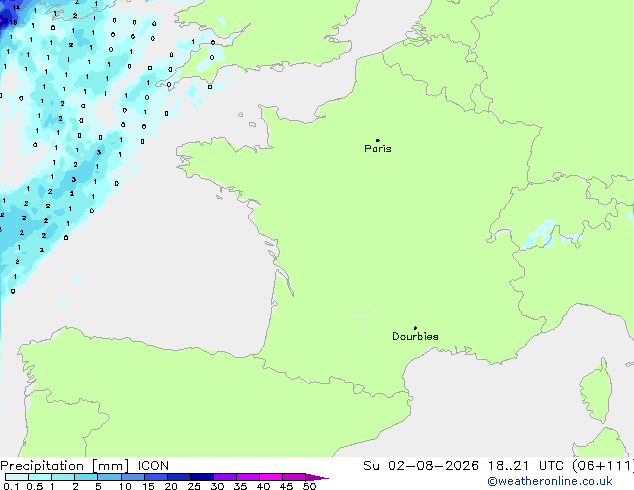Click the over-50 arrow at legend end
The width and height of the screenshot is (634, 490).
click(x=317, y=477)
